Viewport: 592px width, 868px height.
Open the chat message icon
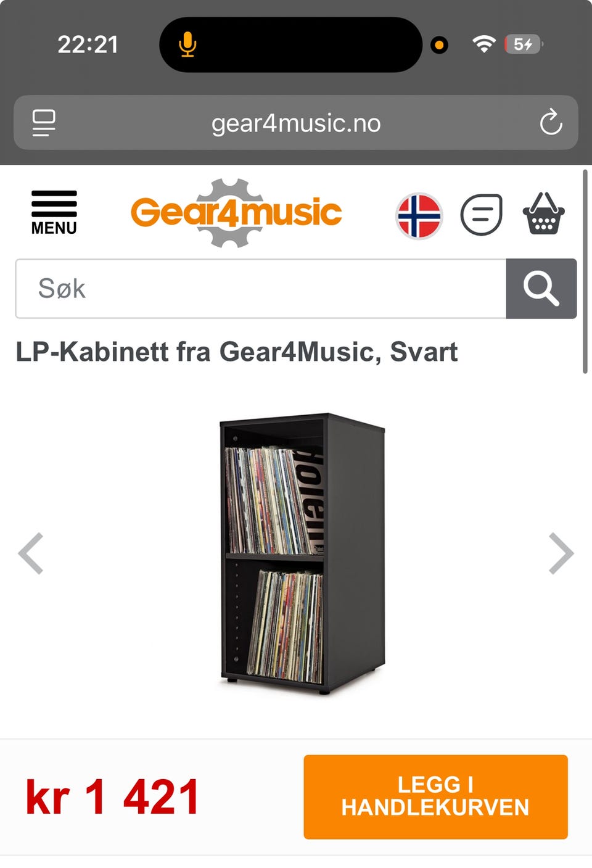482,215
